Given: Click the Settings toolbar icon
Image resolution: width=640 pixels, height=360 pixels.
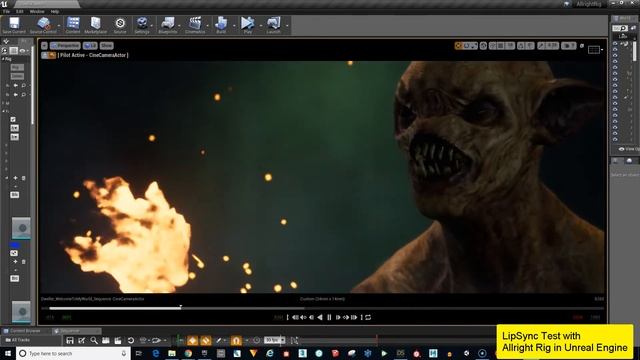Looking at the screenshot, I should click(x=142, y=23).
